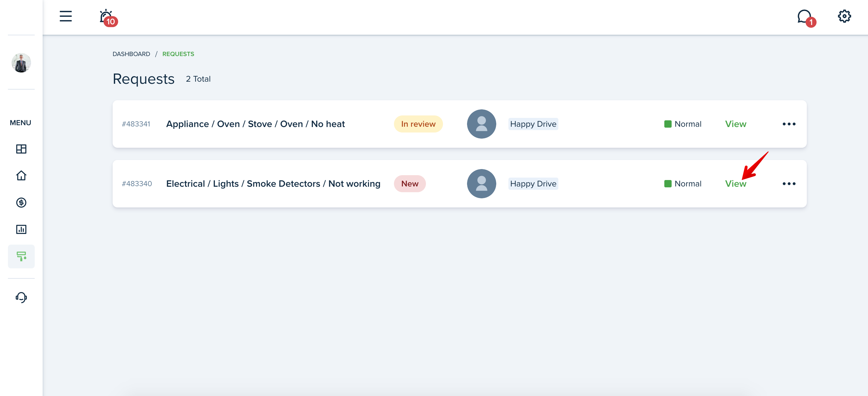
Task: Open the dashboard grid icon in sidebar
Action: click(x=21, y=149)
